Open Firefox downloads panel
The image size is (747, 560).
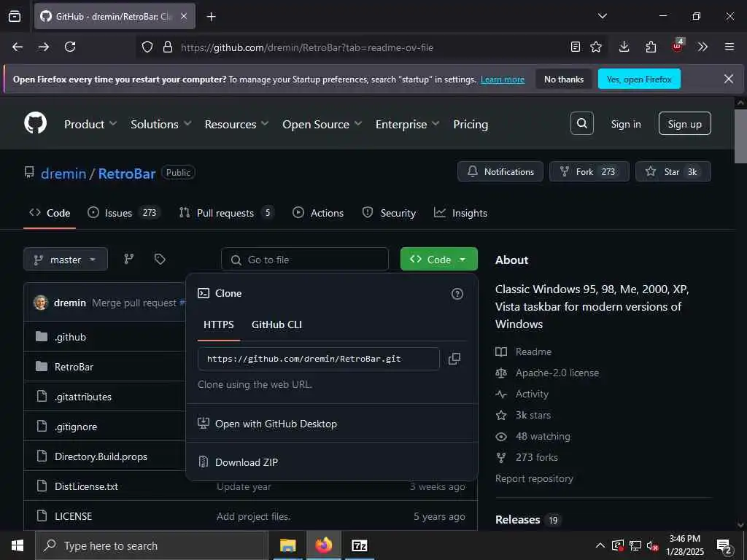pyautogui.click(x=624, y=47)
